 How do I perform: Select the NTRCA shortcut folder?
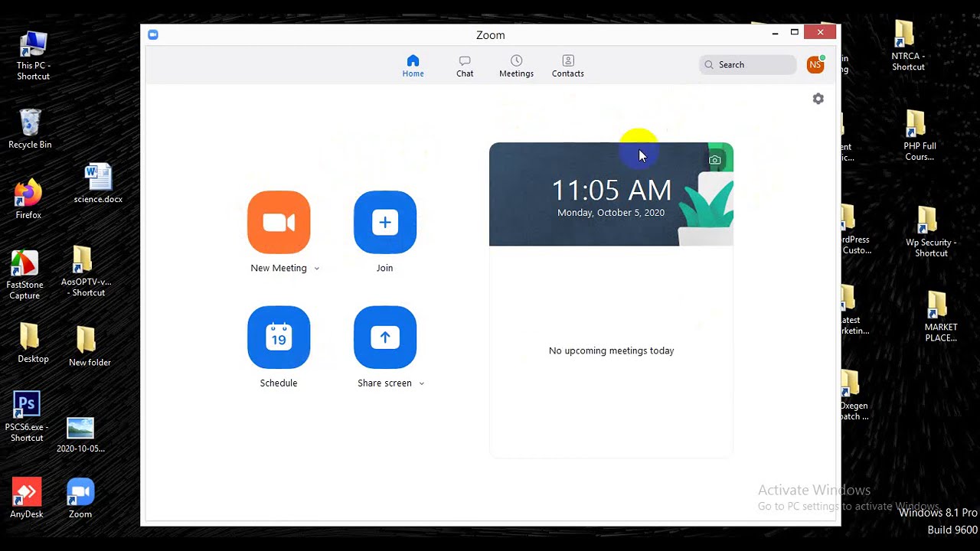click(908, 46)
